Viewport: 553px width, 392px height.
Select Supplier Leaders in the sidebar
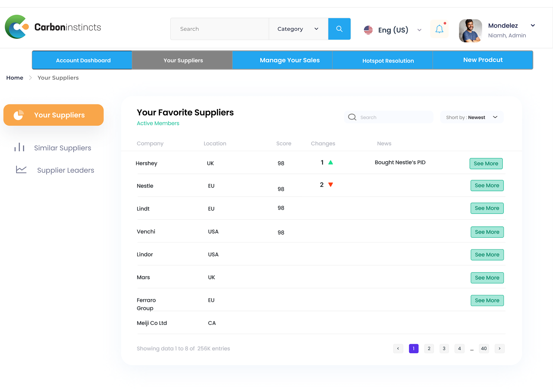click(x=66, y=170)
